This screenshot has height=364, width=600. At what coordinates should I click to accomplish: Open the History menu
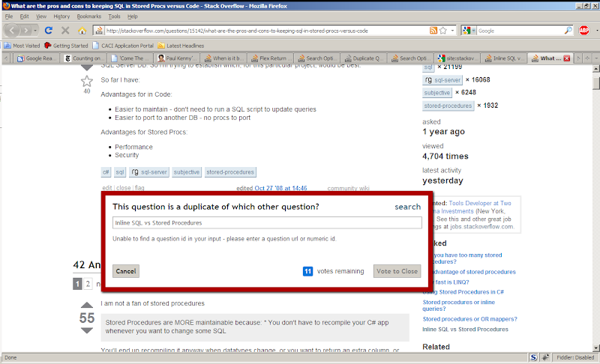pos(61,16)
